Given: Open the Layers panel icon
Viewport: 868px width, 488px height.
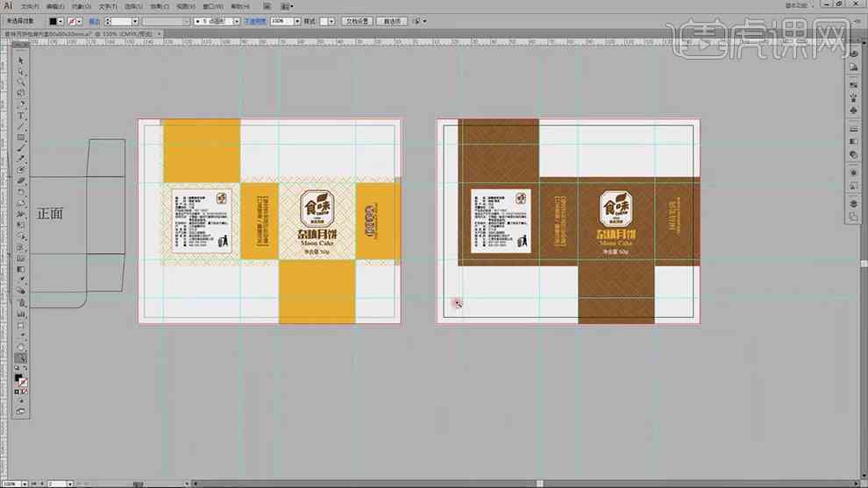Looking at the screenshot, I should point(854,203).
